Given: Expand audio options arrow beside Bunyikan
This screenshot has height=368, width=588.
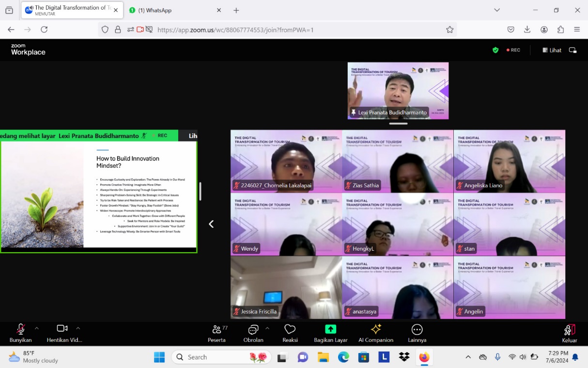Looking at the screenshot, I should [x=37, y=328].
